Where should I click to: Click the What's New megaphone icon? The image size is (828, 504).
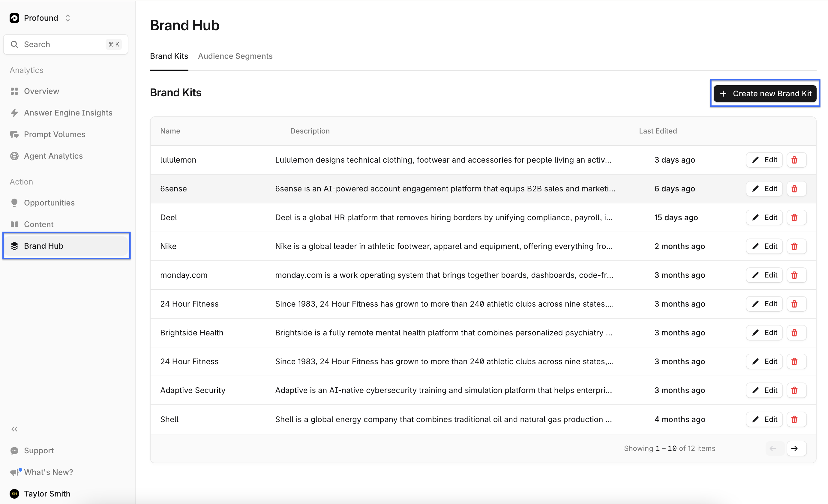pos(15,472)
